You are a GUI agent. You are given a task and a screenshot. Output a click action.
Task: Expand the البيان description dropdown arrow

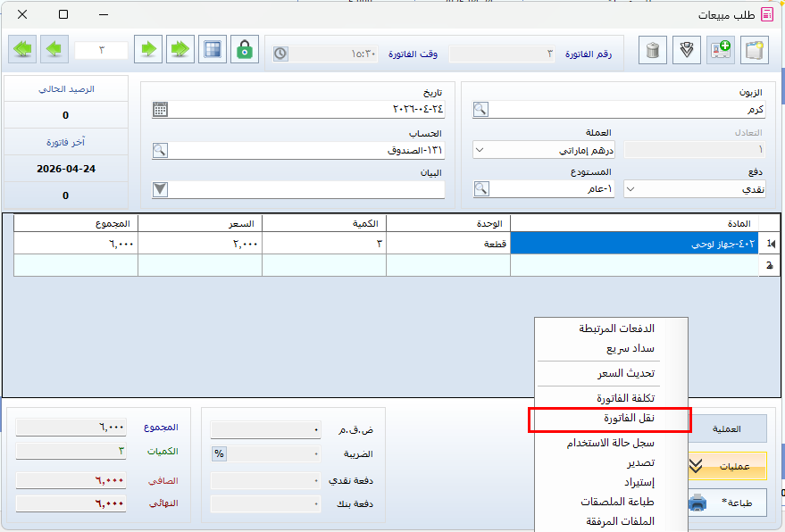pyautogui.click(x=160, y=188)
